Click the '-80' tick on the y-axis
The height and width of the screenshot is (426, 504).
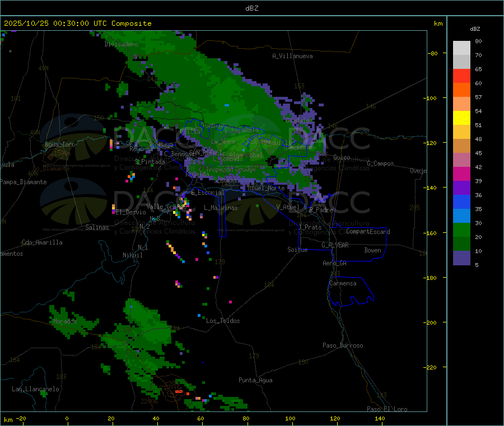(433, 53)
